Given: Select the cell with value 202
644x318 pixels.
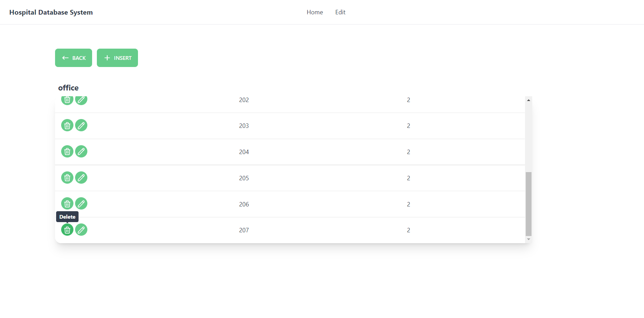Looking at the screenshot, I should [x=244, y=100].
